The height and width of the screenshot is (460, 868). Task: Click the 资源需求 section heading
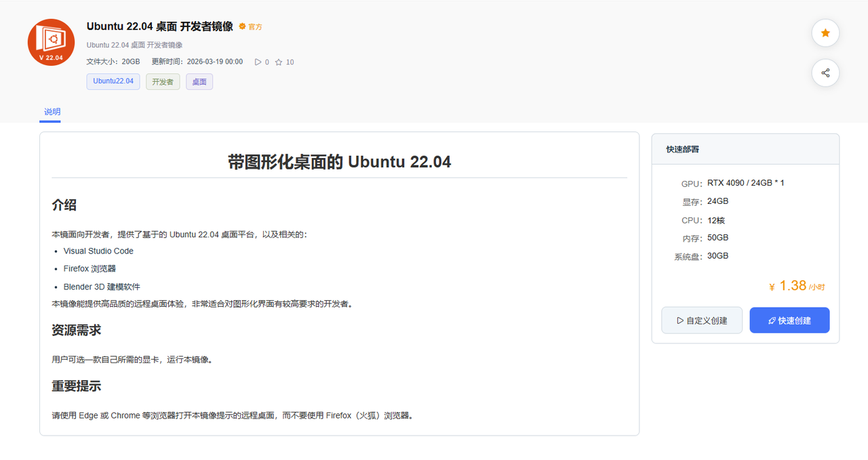pos(77,330)
